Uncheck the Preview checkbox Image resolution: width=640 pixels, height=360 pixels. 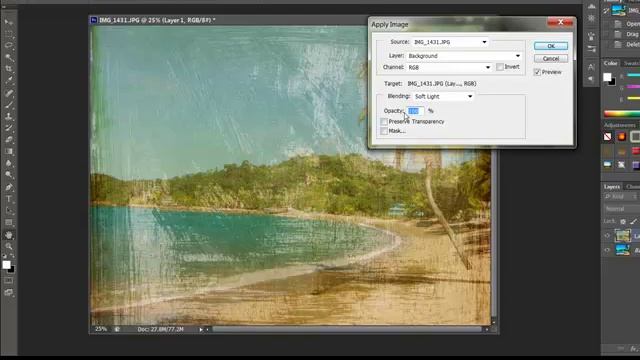point(537,72)
